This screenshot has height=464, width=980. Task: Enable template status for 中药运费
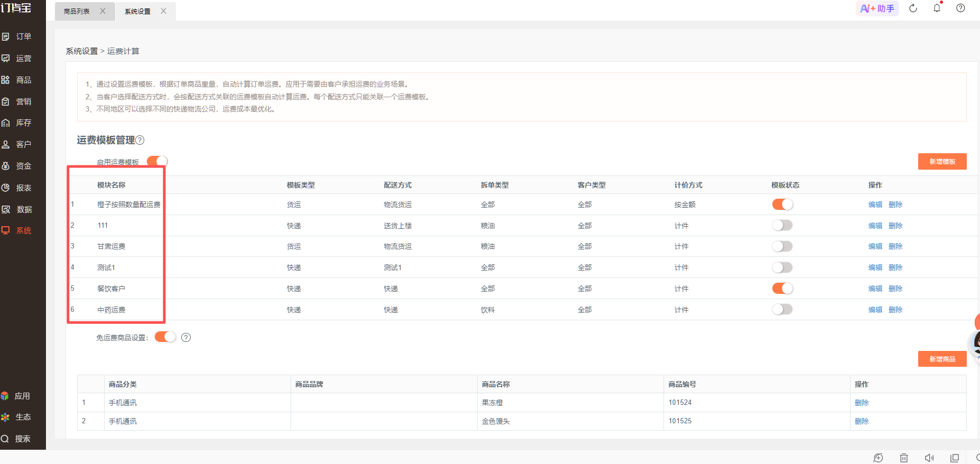point(782,310)
